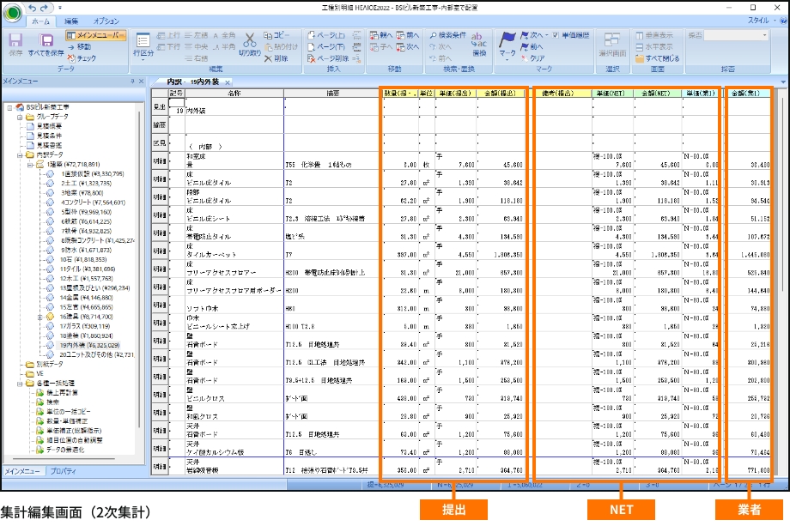The height and width of the screenshot is (532, 790).
Task: Toggle the 単価履歴 checkbox
Action: (556, 35)
